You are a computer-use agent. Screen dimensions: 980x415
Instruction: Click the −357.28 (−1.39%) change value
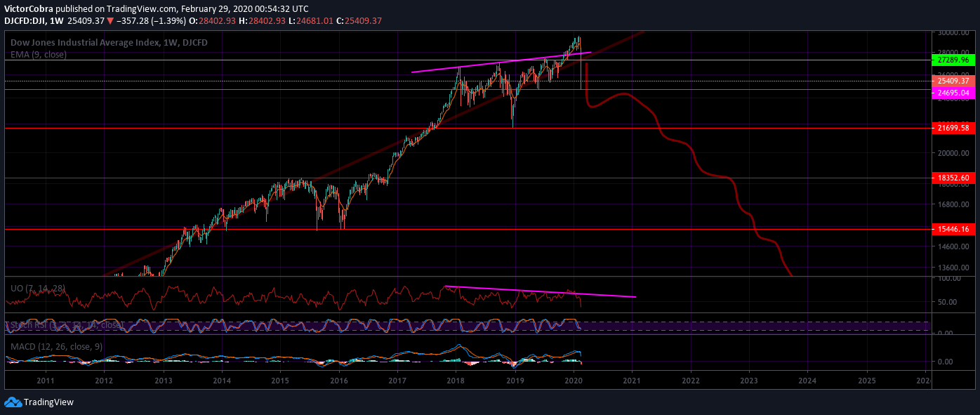(151, 21)
